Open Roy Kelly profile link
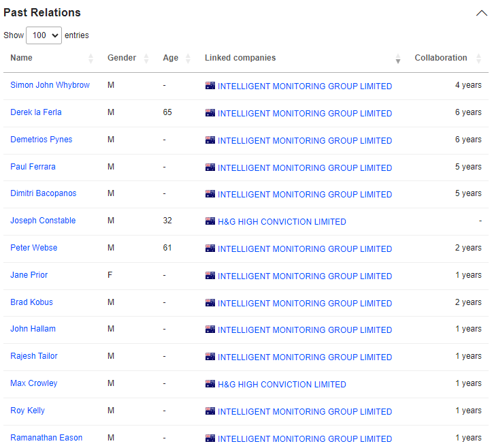492x448 pixels. click(x=27, y=411)
